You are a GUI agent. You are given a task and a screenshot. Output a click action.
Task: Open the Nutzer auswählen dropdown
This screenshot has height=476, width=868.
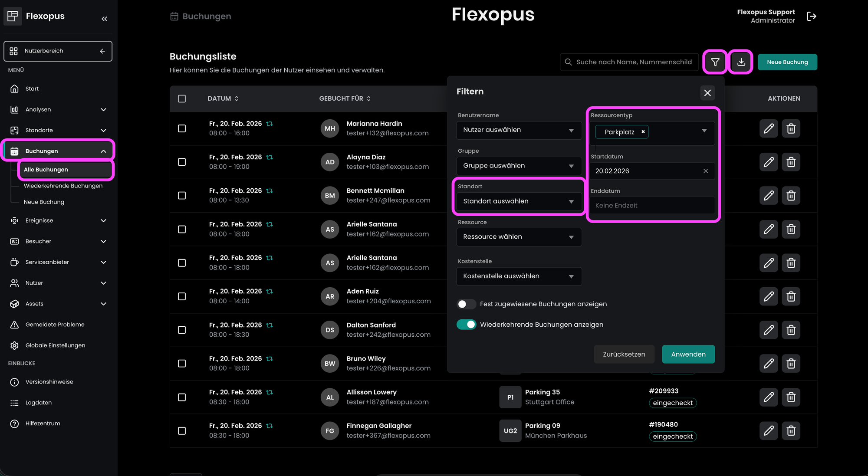coord(519,130)
